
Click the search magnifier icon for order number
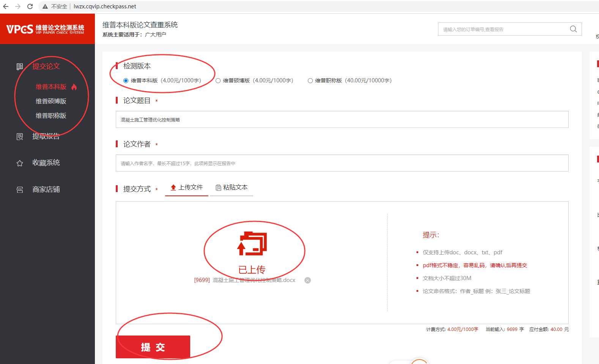pos(573,29)
